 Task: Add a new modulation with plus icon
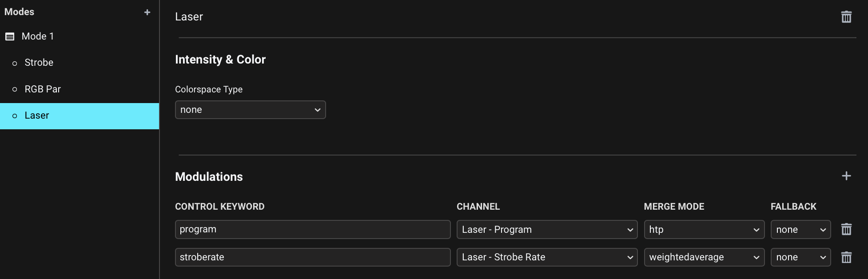(x=846, y=176)
